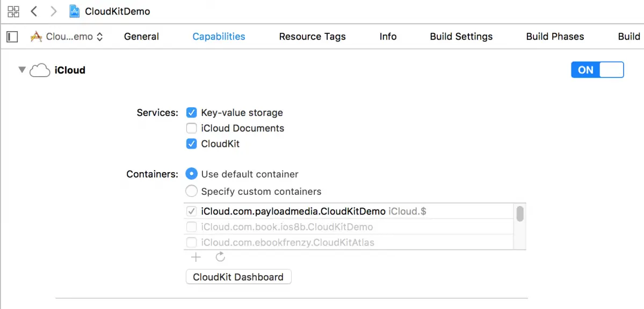
Task: Open the CloudKit Dashboard
Action: coord(238,277)
